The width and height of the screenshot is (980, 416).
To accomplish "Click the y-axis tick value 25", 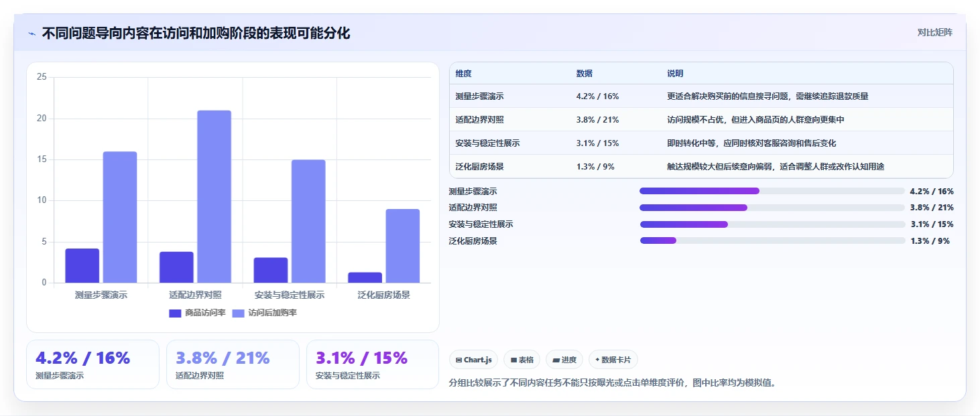I will (42, 77).
